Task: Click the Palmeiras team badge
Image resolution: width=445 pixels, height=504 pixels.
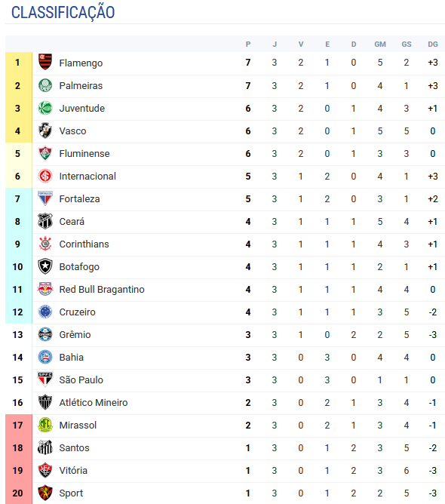Action: coord(45,85)
